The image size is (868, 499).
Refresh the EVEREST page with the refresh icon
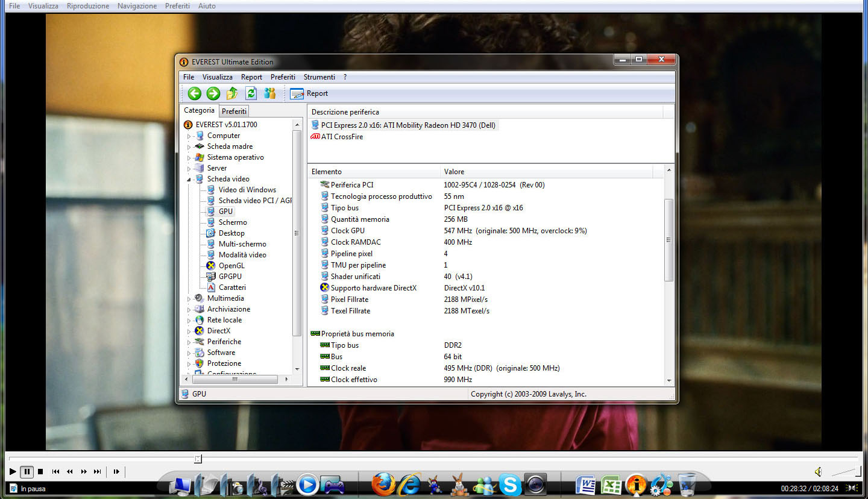[x=251, y=93]
